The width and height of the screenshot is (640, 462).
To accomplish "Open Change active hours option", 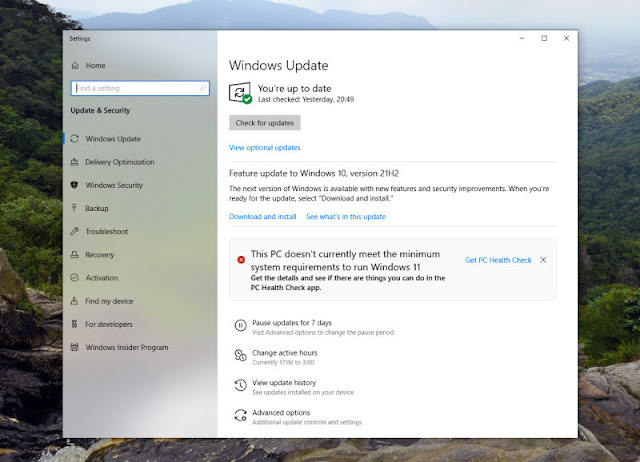I will 284,353.
